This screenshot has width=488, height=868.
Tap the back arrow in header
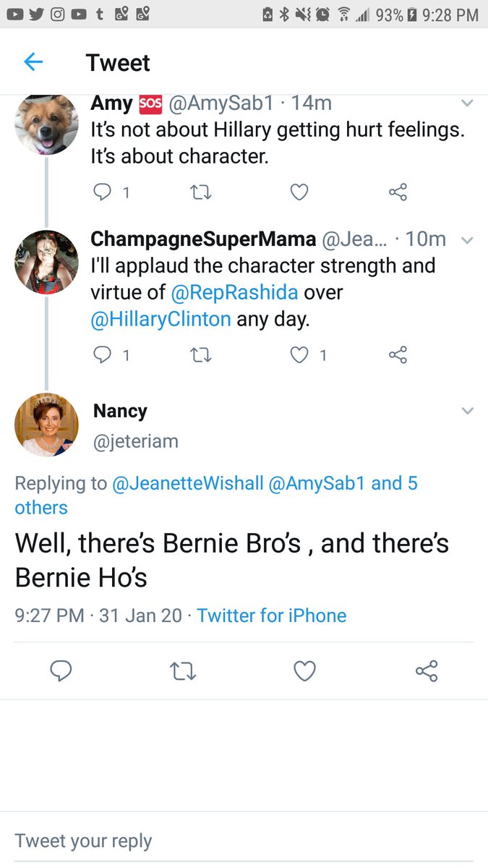[x=33, y=62]
